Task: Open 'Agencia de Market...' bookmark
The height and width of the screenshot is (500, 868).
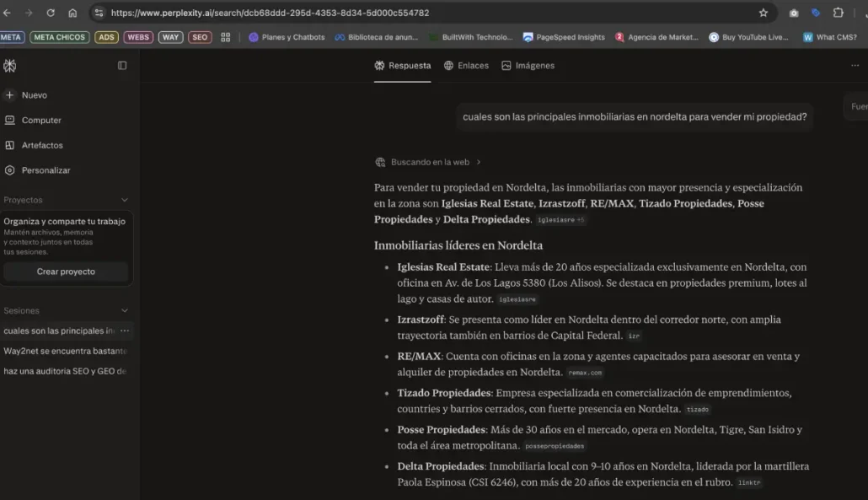Action: [x=656, y=37]
